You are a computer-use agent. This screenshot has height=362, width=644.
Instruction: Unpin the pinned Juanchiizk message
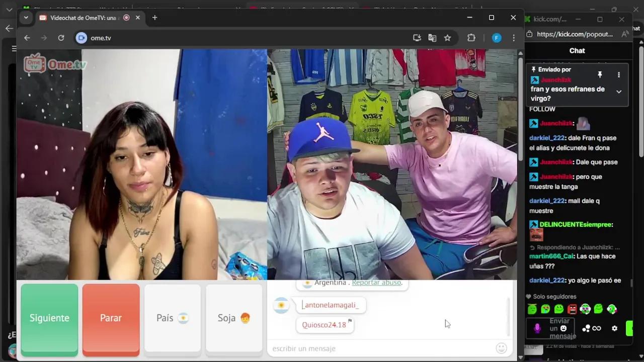(600, 74)
